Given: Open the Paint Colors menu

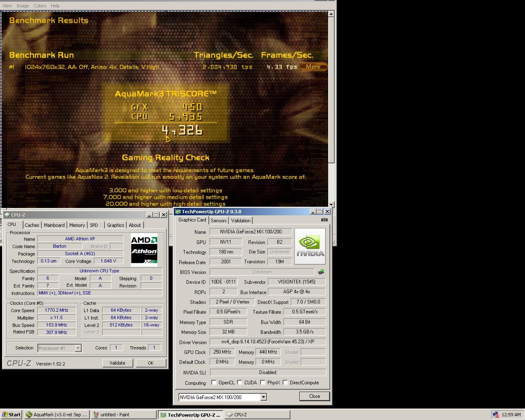Looking at the screenshot, I should point(40,6).
